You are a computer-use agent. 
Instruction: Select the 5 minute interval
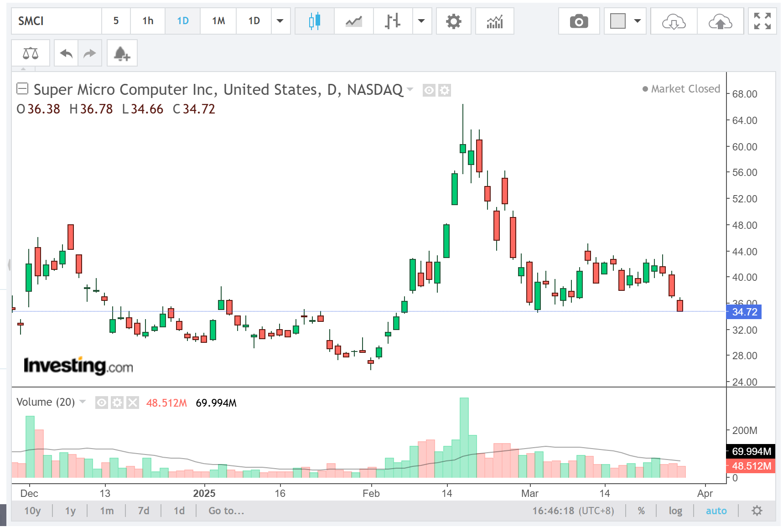[116, 21]
